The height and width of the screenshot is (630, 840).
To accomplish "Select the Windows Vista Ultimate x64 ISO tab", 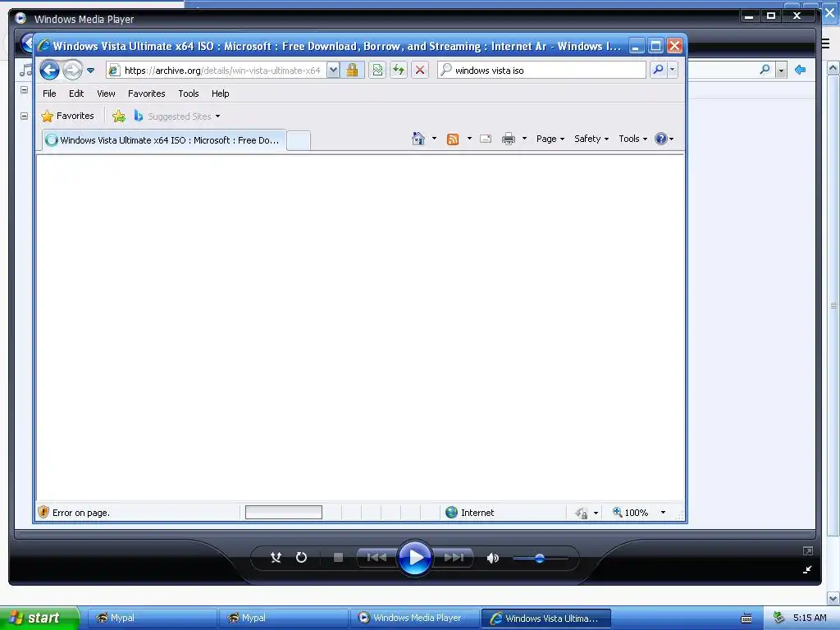I will tap(164, 140).
